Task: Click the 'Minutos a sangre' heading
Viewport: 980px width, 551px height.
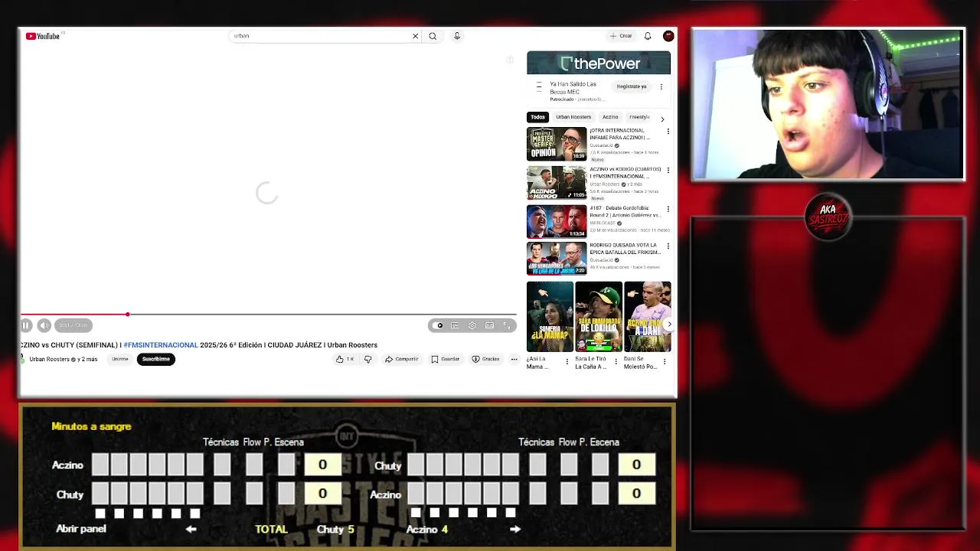Action: (91, 426)
